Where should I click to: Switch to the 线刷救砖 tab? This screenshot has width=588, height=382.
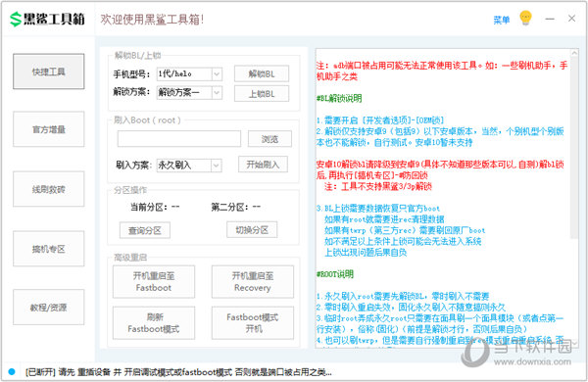pyautogui.click(x=49, y=189)
